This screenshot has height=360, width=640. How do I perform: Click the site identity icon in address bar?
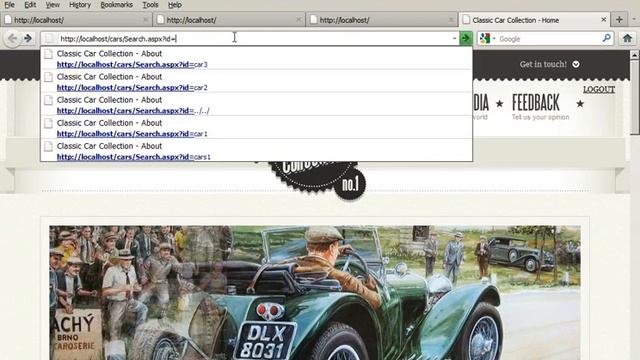pos(49,39)
